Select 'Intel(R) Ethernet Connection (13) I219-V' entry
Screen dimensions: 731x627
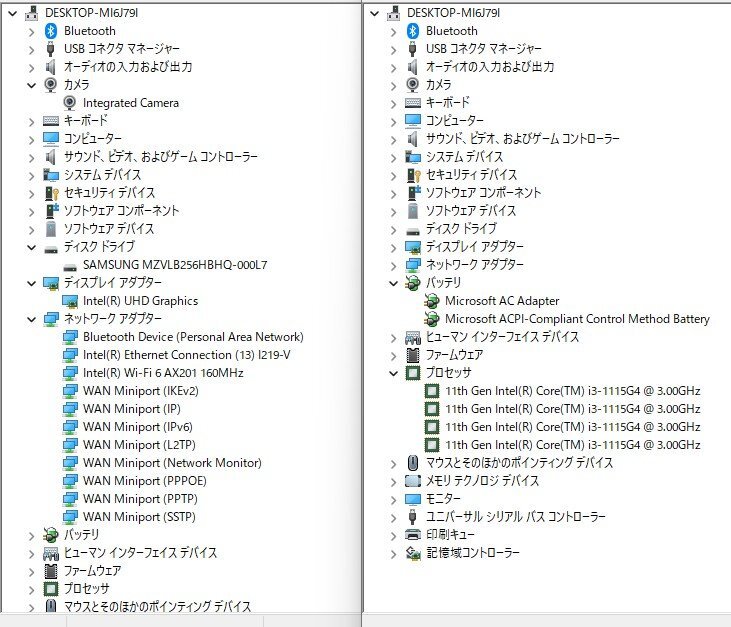tap(186, 355)
